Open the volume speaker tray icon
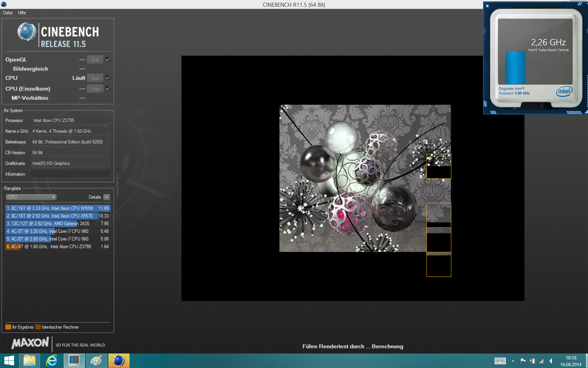The height and width of the screenshot is (368, 588). [x=551, y=361]
